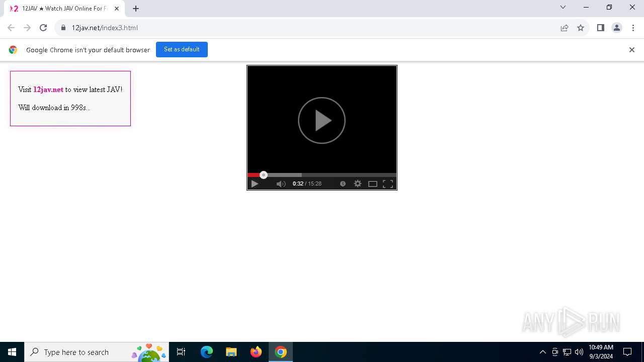The width and height of the screenshot is (644, 362).
Task: Click the Chrome icon in the taskbar
Action: point(281,352)
